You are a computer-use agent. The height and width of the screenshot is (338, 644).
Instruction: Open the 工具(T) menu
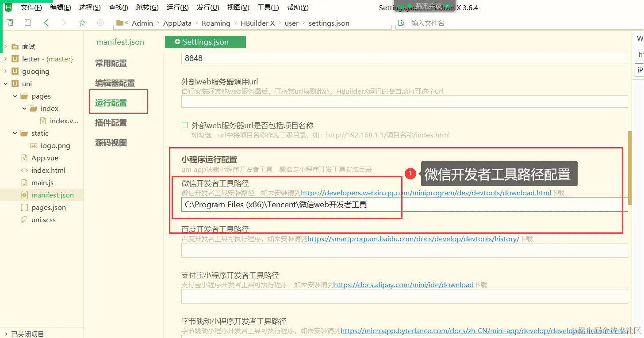click(268, 8)
